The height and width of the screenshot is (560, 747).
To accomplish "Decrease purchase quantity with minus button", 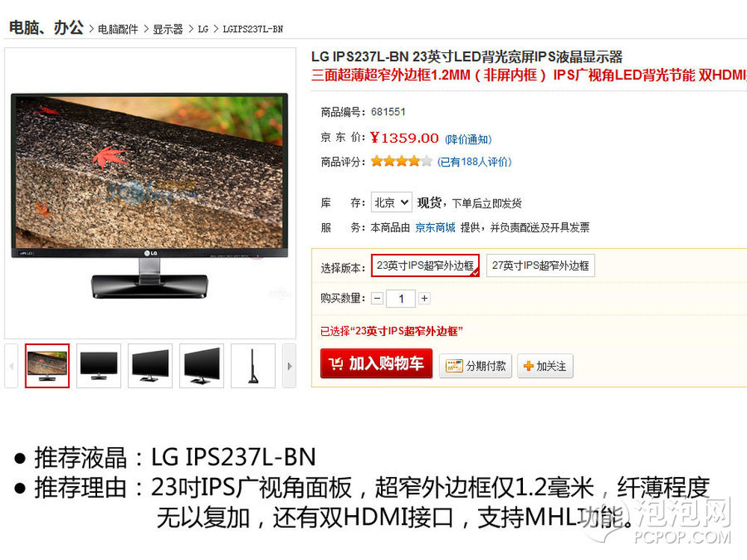I will click(x=377, y=299).
